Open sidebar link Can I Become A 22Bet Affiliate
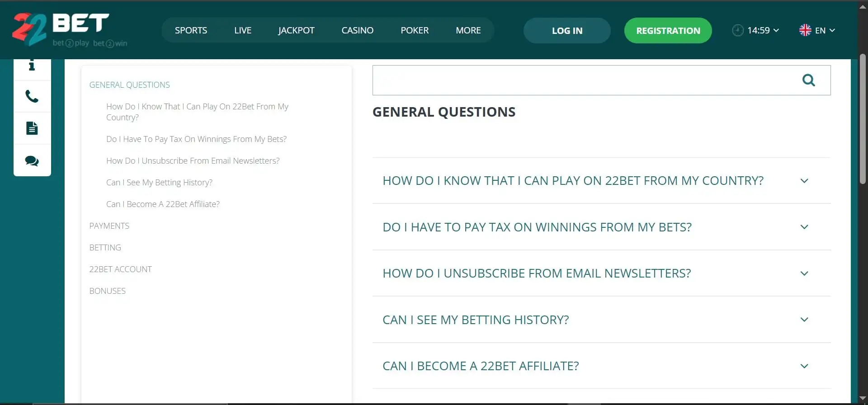This screenshot has width=868, height=405. [163, 204]
